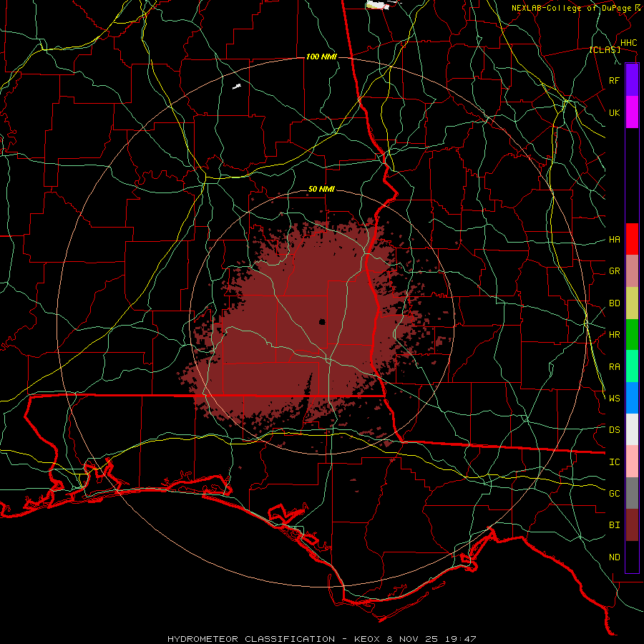Click the HR green legend swatch

[x=632, y=334]
